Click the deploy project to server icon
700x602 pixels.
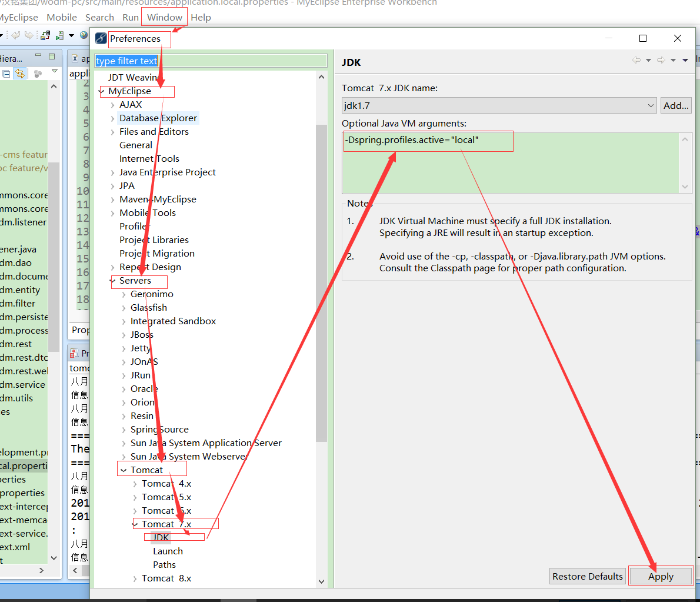pyautogui.click(x=45, y=35)
